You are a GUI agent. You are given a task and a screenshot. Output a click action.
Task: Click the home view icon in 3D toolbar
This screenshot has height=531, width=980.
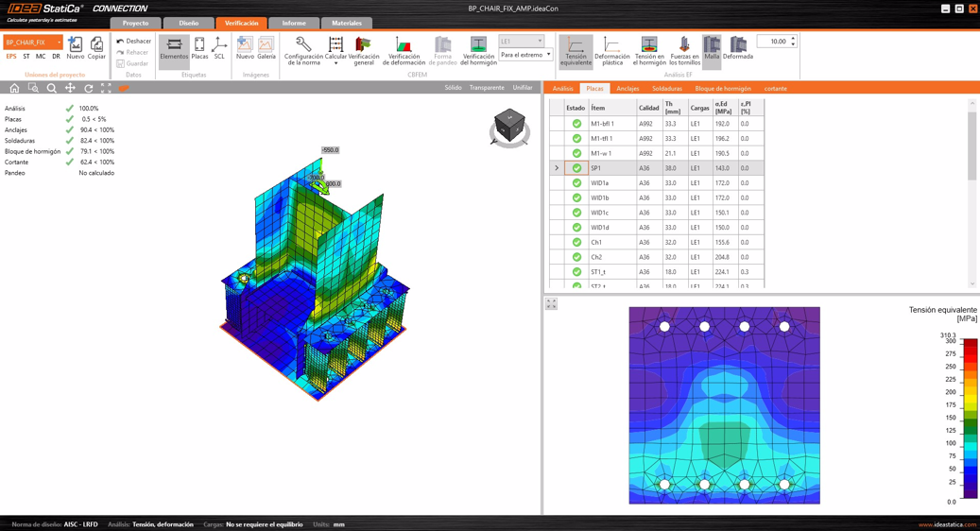14,88
